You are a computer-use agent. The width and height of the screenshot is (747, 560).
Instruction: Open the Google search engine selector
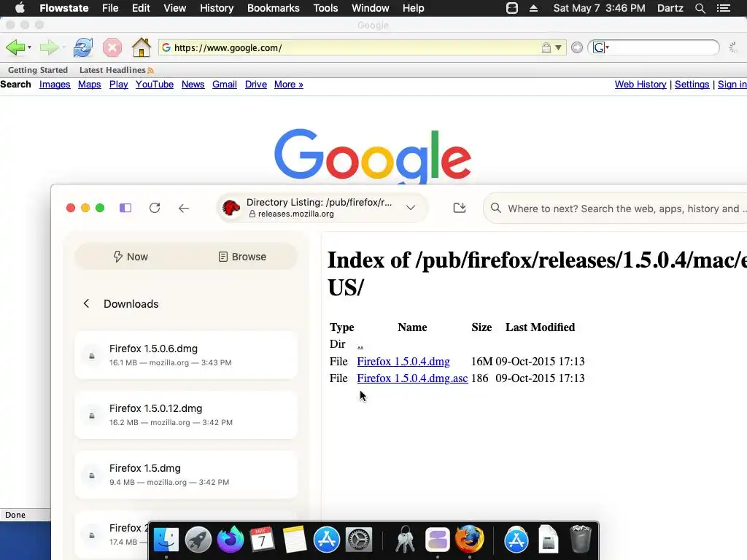601,47
